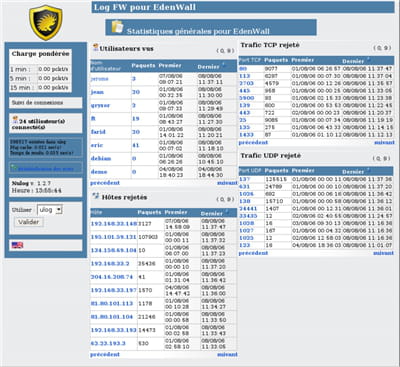Open UDP port 138 in rejected traffic

(x=244, y=201)
